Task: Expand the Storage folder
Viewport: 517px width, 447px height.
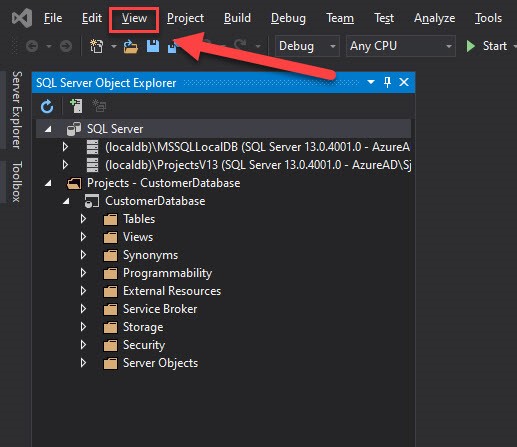Action: click(83, 327)
